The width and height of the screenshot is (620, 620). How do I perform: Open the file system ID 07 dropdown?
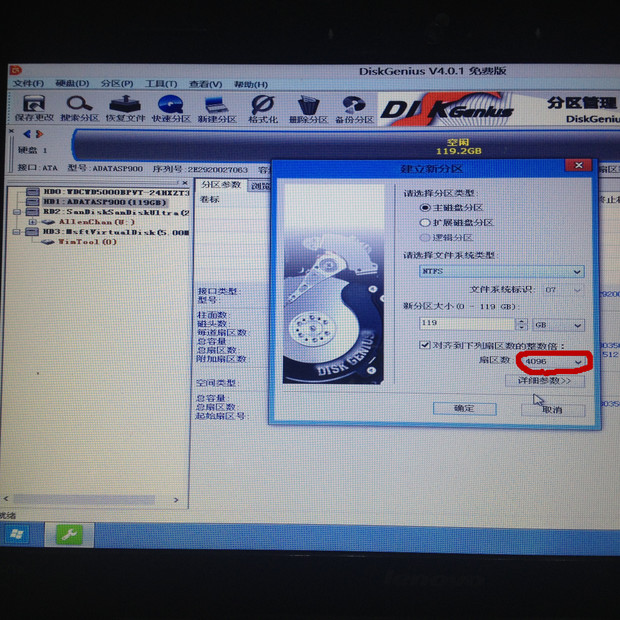pos(563,290)
